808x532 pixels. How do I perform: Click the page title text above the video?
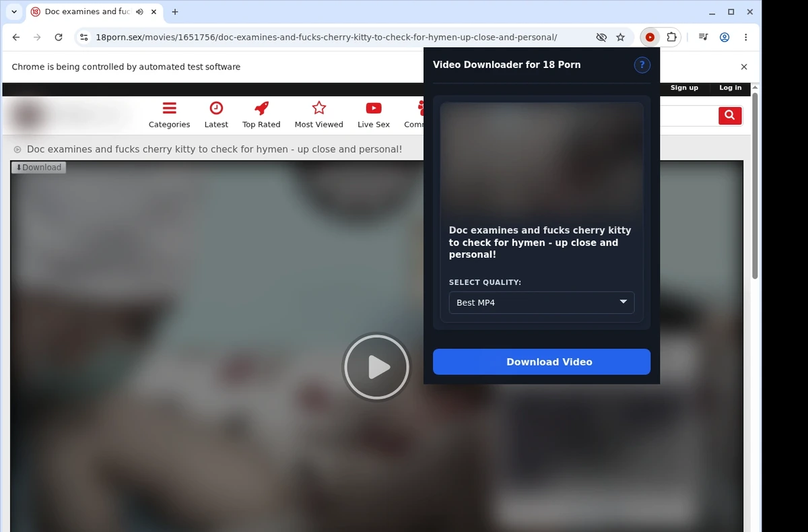click(214, 149)
